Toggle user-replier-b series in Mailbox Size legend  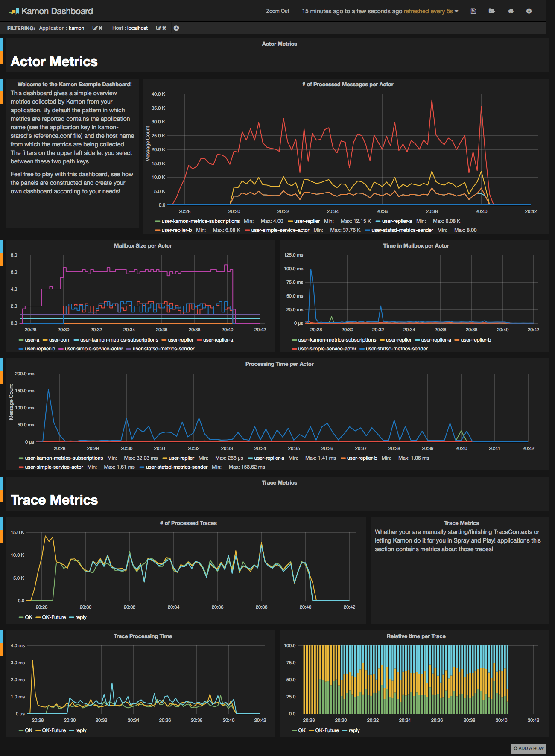[40, 349]
